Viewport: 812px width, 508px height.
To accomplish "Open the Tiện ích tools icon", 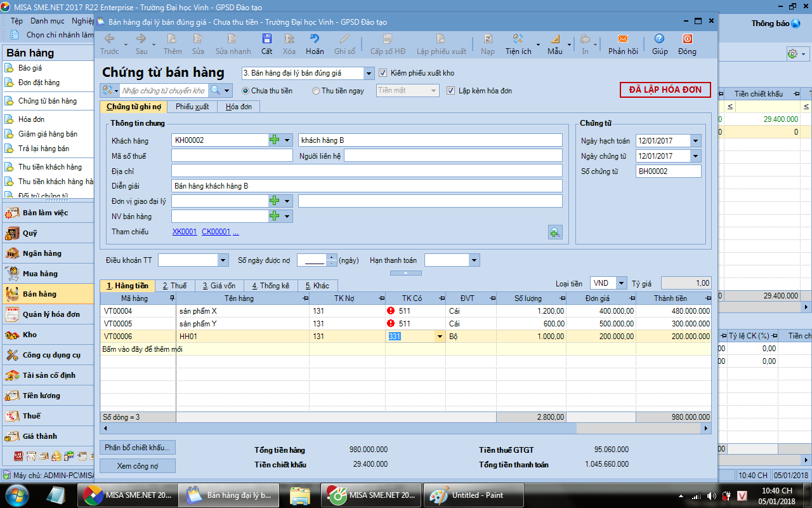I will (518, 39).
